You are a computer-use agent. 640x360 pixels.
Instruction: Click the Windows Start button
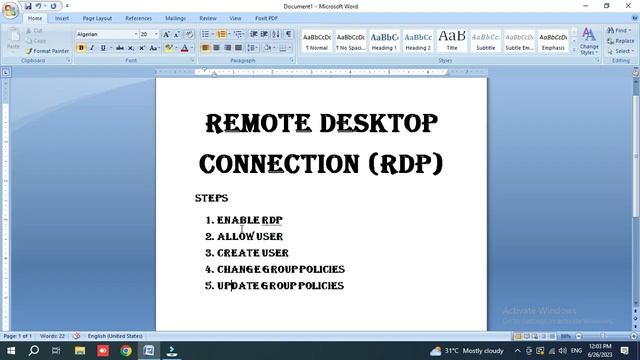(x=11, y=351)
